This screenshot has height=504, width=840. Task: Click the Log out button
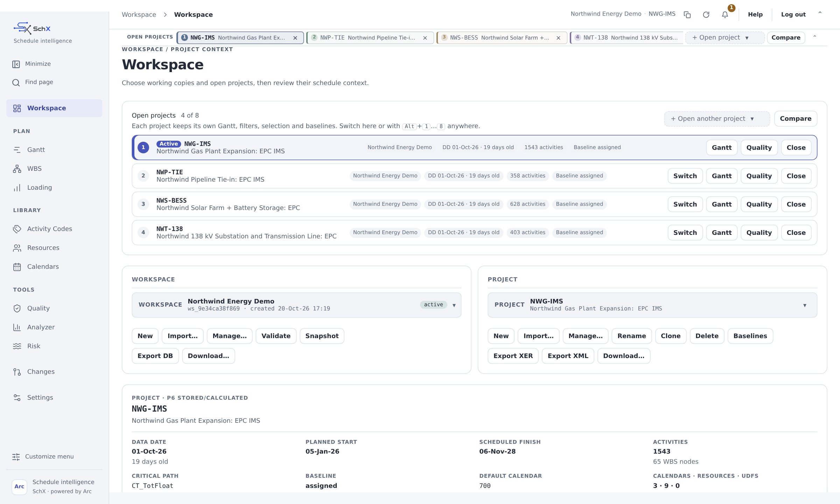(x=793, y=15)
